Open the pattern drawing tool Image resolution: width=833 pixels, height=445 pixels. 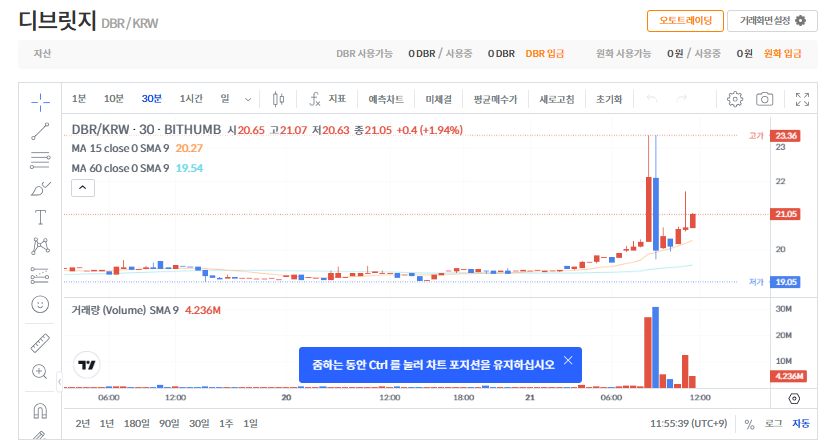(40, 246)
